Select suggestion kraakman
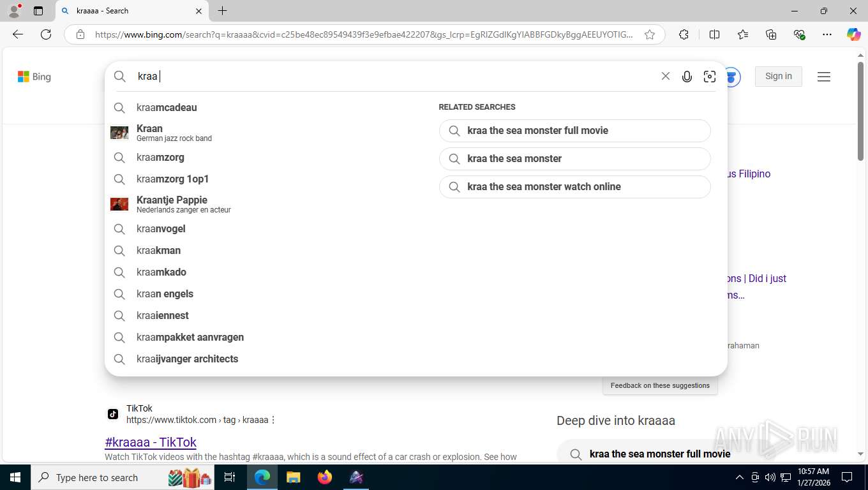 [265, 250]
